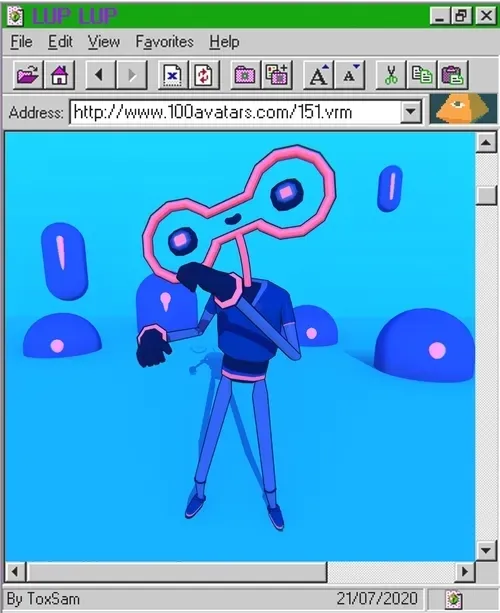Refresh the page with reload icon
500x613 pixels.
204,75
